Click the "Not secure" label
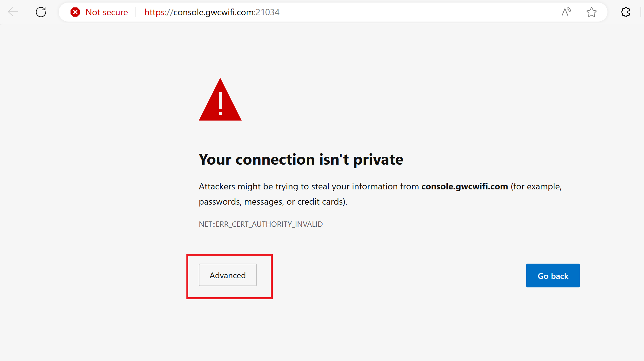Viewport: 644px width, 361px height. pyautogui.click(x=107, y=12)
